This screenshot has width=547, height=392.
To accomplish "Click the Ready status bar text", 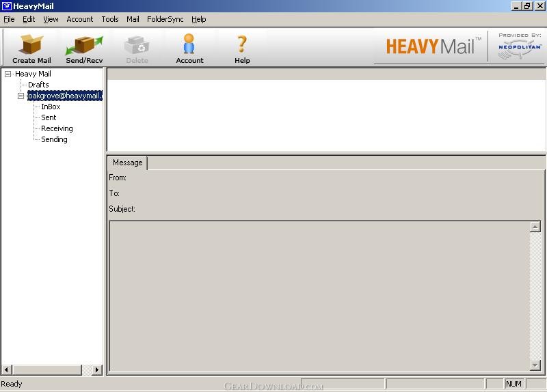I will tap(12, 384).
